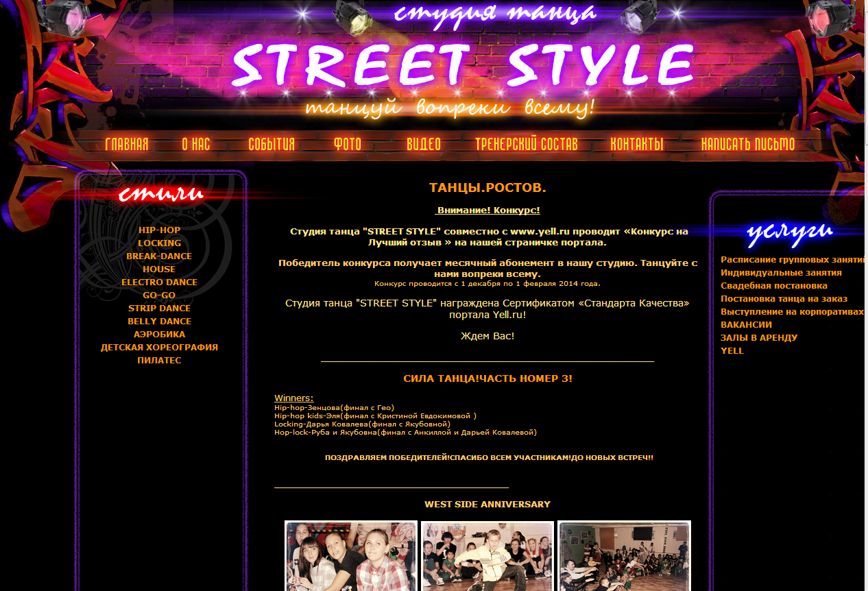868x591 pixels.
Task: Open the ВИДЕО section
Action: coord(424,144)
